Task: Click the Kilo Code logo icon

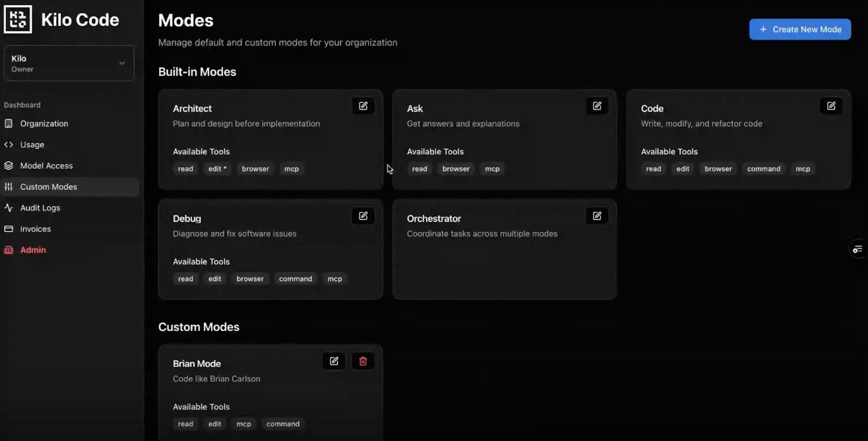Action: coord(18,20)
